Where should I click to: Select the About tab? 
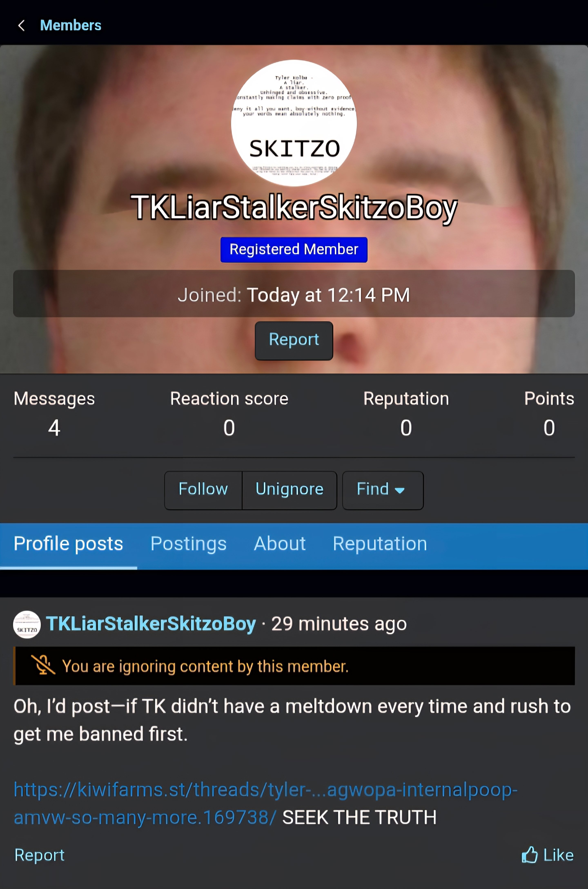tap(280, 545)
